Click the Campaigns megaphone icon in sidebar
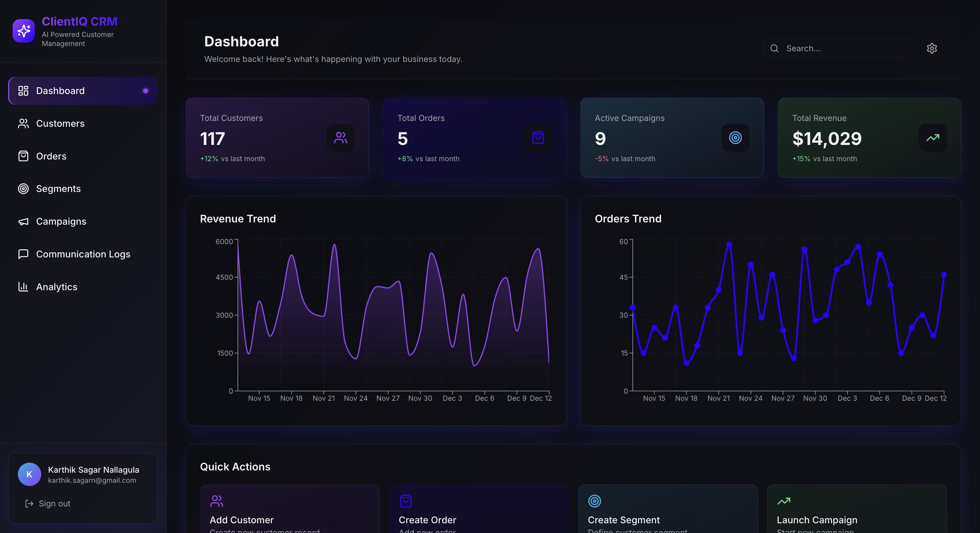Viewport: 980px width, 533px height. tap(23, 221)
